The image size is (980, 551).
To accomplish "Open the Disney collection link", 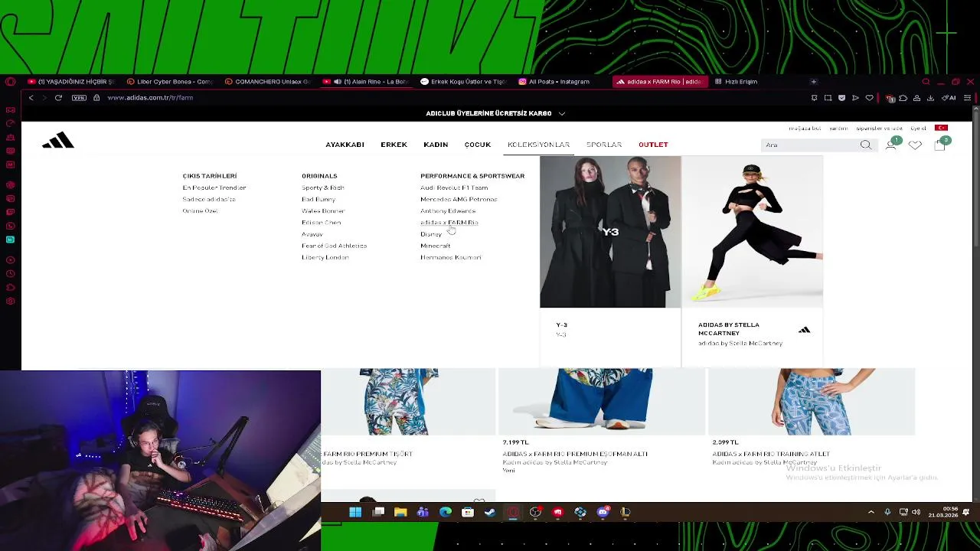I will point(431,234).
